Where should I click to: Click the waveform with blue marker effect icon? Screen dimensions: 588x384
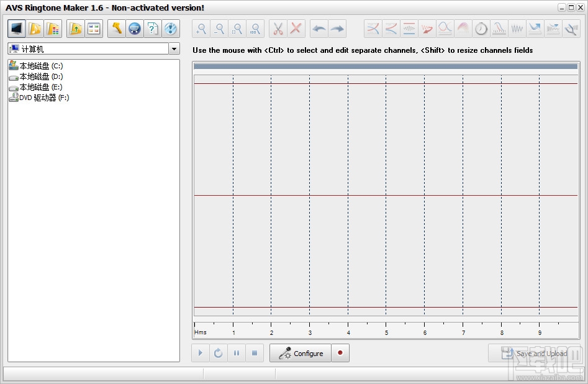(553, 29)
